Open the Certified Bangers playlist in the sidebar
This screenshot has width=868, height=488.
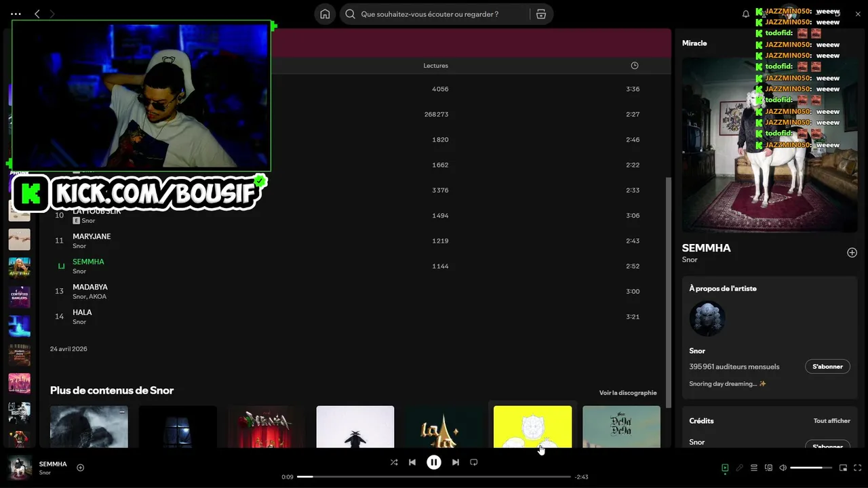pyautogui.click(x=19, y=298)
